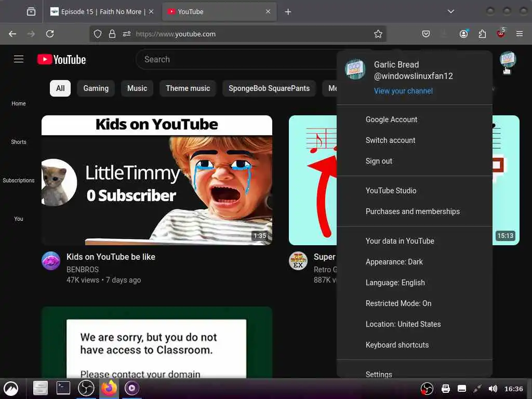Open OBS Studio from the taskbar
This screenshot has width=532, height=399.
(x=86, y=388)
